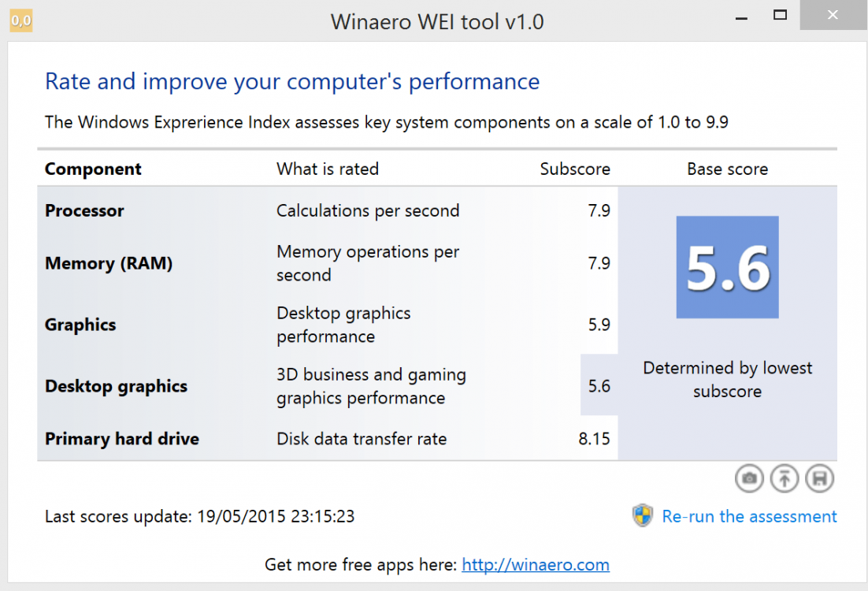Click the highlighted 5.6 subscore cell
This screenshot has height=591, width=868.
599,385
